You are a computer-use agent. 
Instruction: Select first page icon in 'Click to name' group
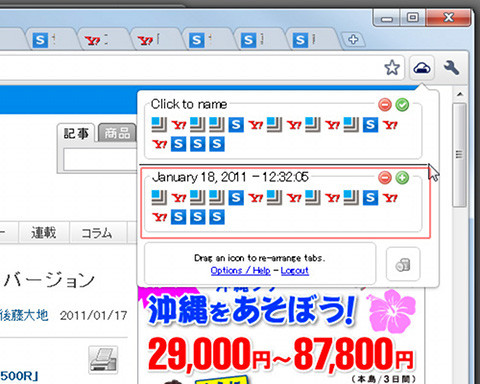(159, 125)
